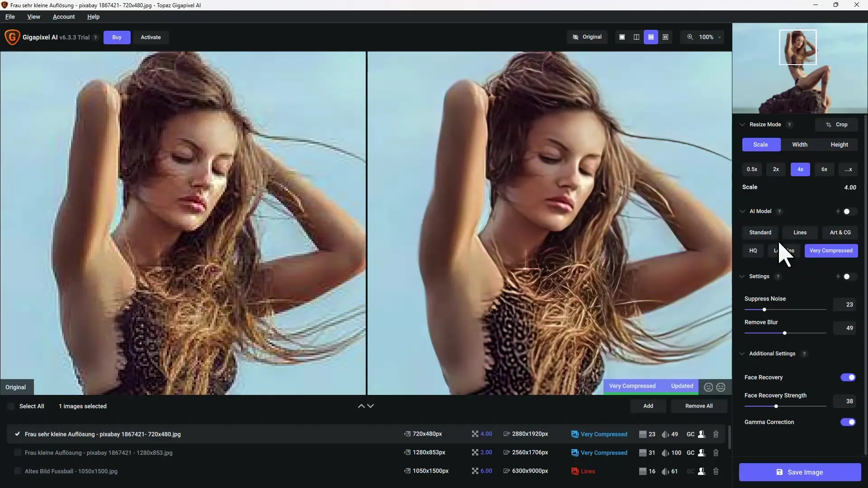Viewport: 868px width, 488px height.
Task: Expand the AI Model section
Action: pyautogui.click(x=742, y=211)
